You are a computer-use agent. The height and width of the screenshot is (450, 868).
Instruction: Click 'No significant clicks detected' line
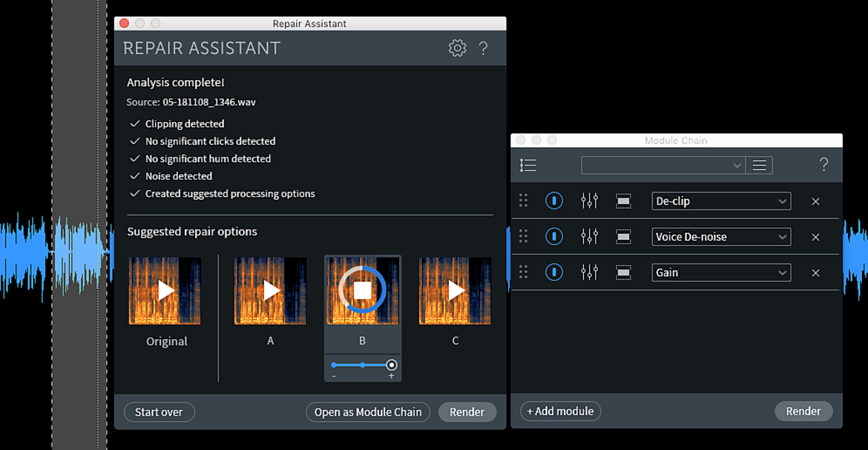(x=211, y=141)
